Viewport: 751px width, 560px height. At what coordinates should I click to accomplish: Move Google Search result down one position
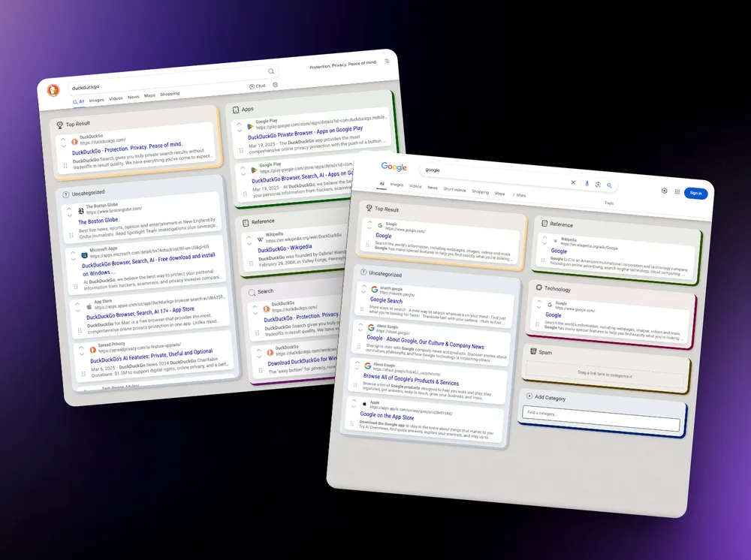(x=364, y=291)
